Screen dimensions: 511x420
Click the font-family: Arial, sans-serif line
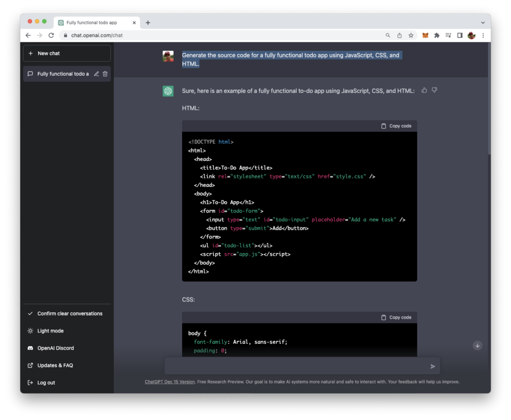point(241,342)
